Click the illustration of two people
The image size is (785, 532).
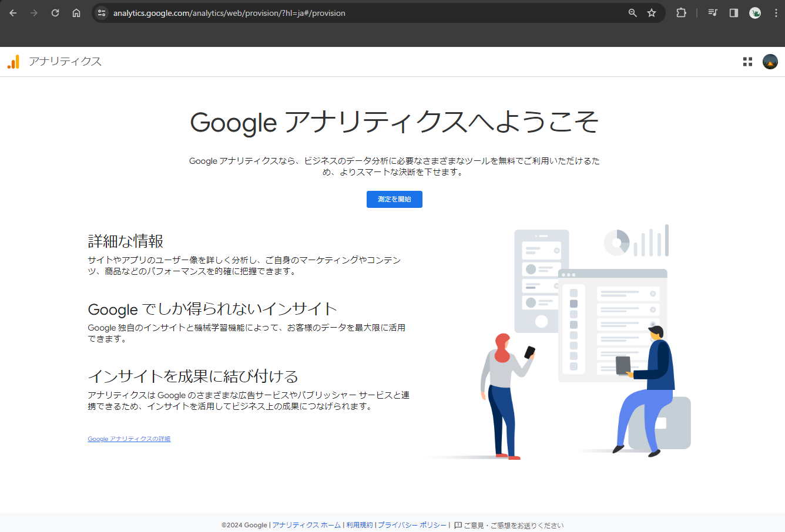coord(558,341)
